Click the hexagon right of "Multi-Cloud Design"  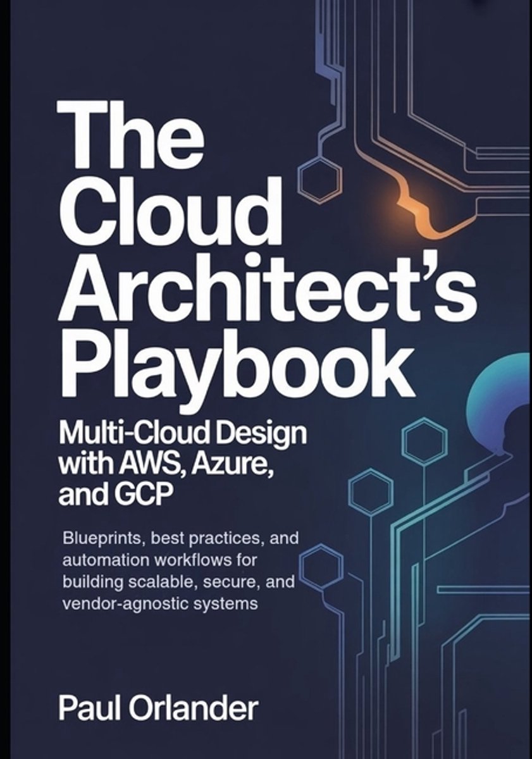424,442
